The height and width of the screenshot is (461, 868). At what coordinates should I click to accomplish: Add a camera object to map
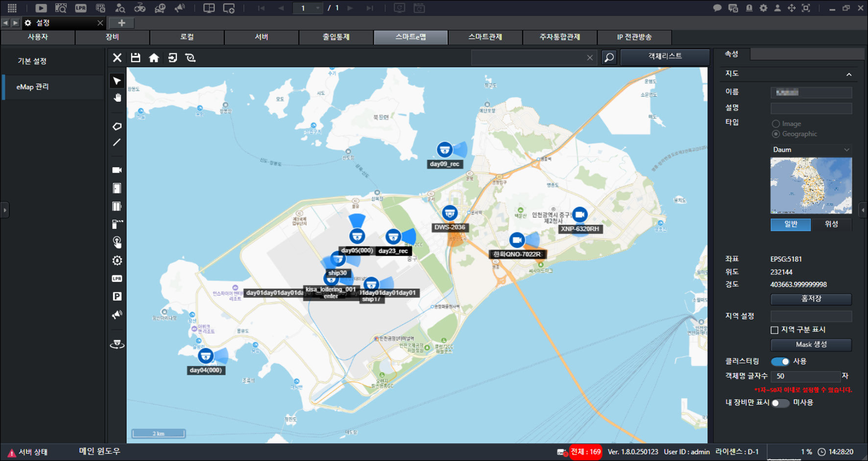coord(117,170)
